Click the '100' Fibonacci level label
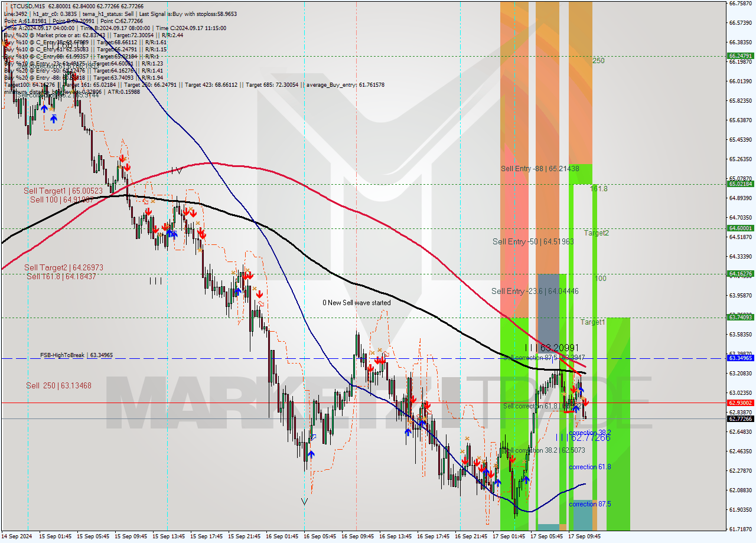Image resolution: width=756 pixels, height=543 pixels. click(600, 278)
